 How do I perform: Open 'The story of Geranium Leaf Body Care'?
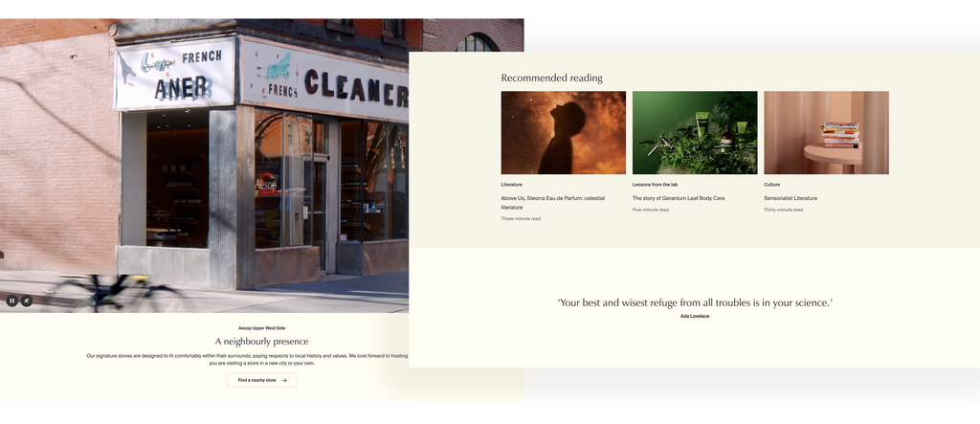[679, 198]
